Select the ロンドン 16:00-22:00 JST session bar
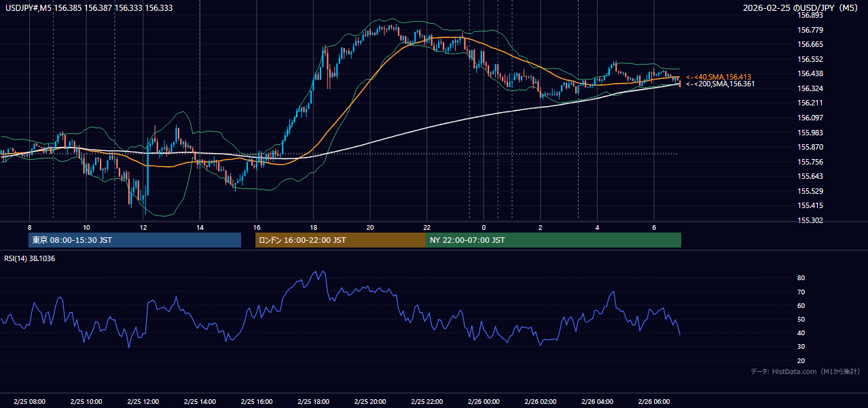 pyautogui.click(x=340, y=240)
